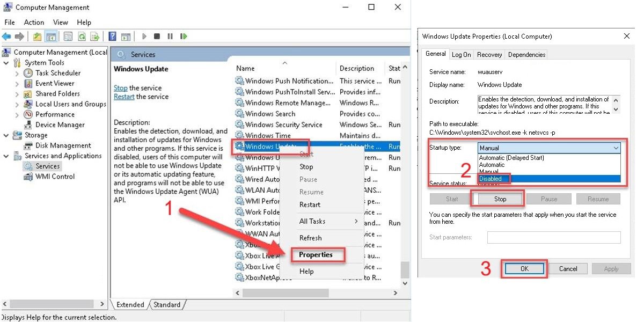Choose Properties in the context menu

point(316,255)
